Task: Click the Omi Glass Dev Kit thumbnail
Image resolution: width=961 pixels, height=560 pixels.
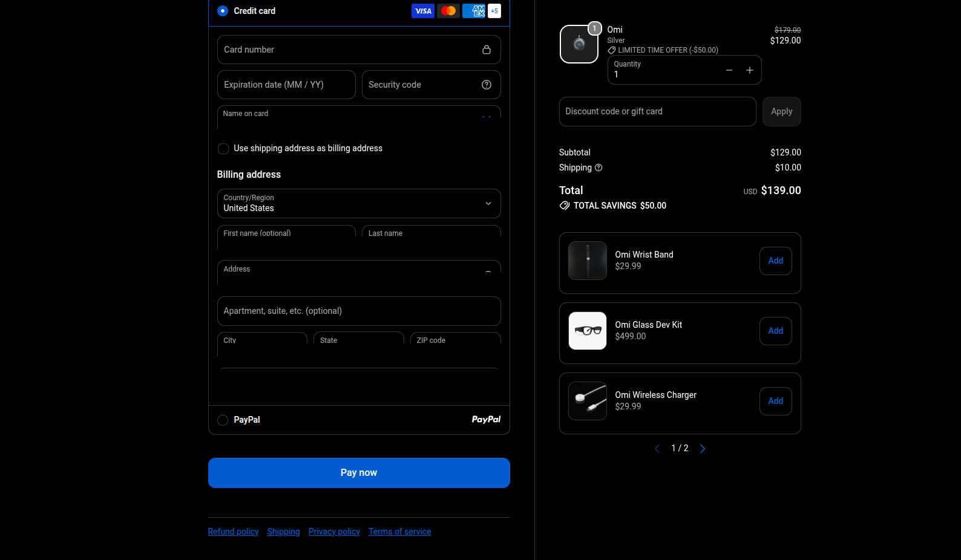Action: [x=588, y=331]
